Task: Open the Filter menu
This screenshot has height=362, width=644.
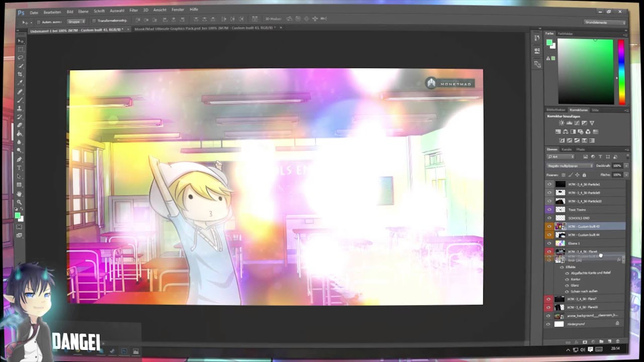Action: (133, 10)
